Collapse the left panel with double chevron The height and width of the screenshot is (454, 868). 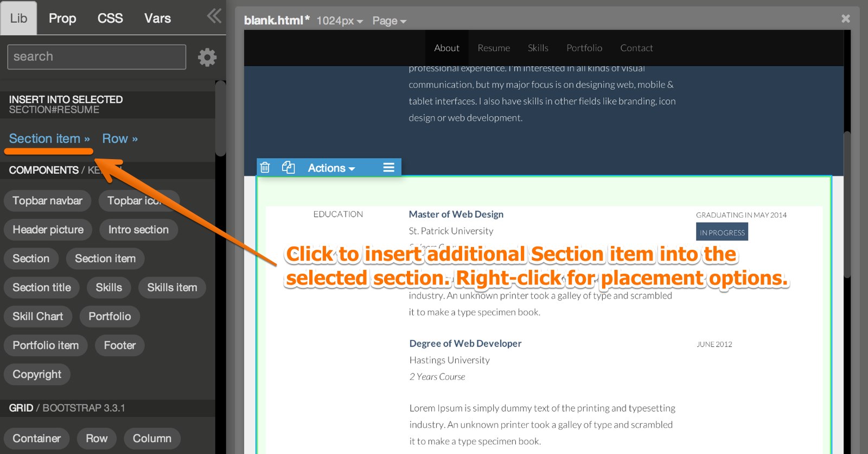214,16
